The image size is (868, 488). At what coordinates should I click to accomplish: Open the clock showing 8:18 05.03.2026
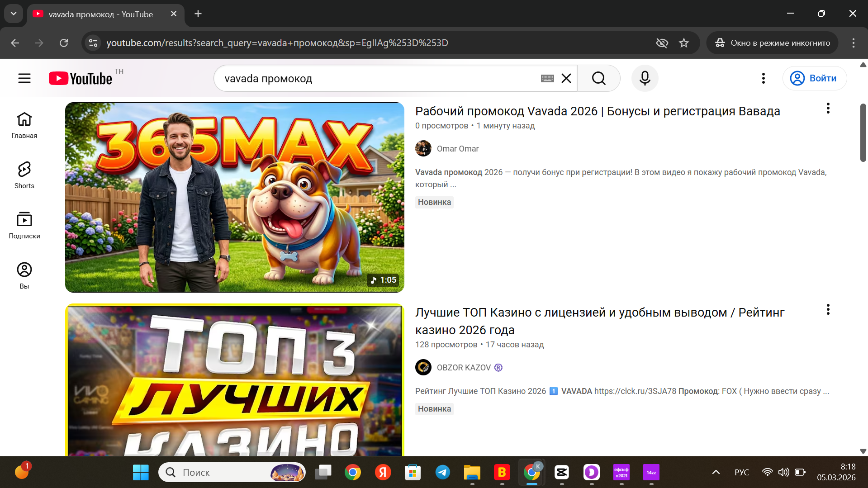click(x=836, y=472)
